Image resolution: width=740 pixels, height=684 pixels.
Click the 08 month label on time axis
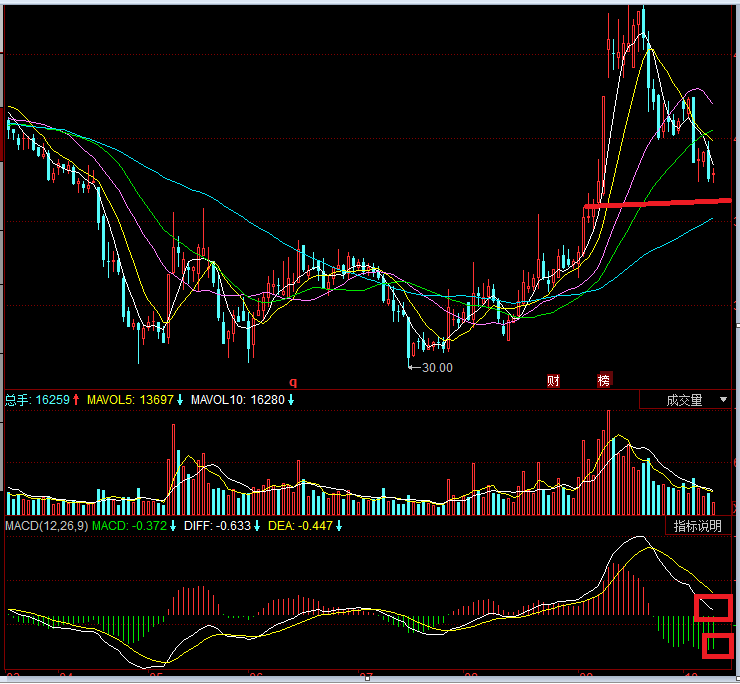tap(471, 677)
